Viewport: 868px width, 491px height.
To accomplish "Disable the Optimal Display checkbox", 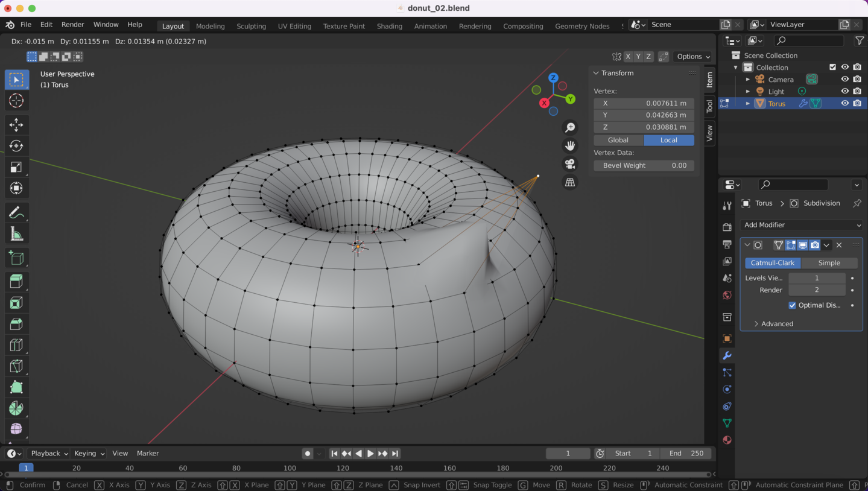I will pos(792,305).
